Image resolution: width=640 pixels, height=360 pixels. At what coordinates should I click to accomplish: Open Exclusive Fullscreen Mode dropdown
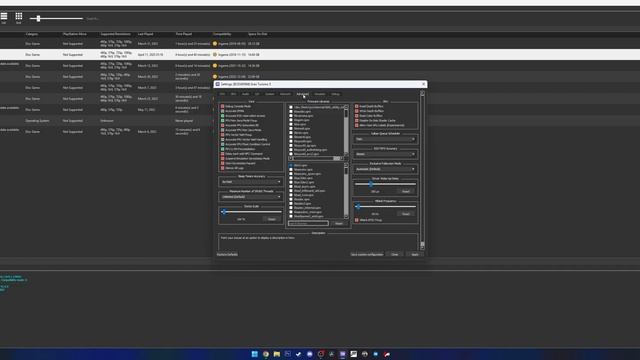385,169
